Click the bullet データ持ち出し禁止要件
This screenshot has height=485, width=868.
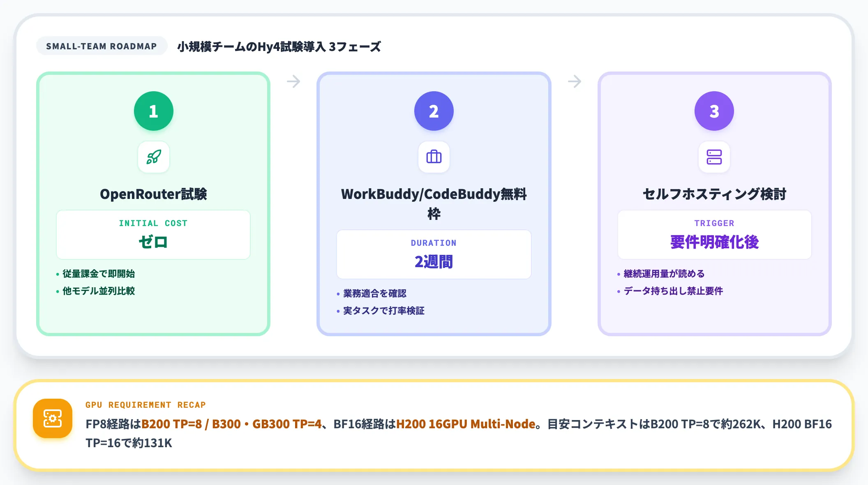[673, 291]
